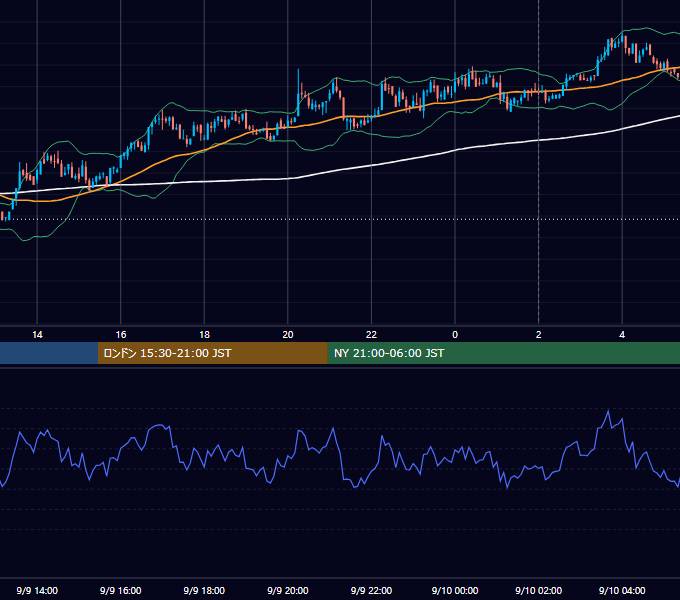Click the 9/9 18:00 label on oscillator axis
This screenshot has height=600, width=680.
[204, 590]
